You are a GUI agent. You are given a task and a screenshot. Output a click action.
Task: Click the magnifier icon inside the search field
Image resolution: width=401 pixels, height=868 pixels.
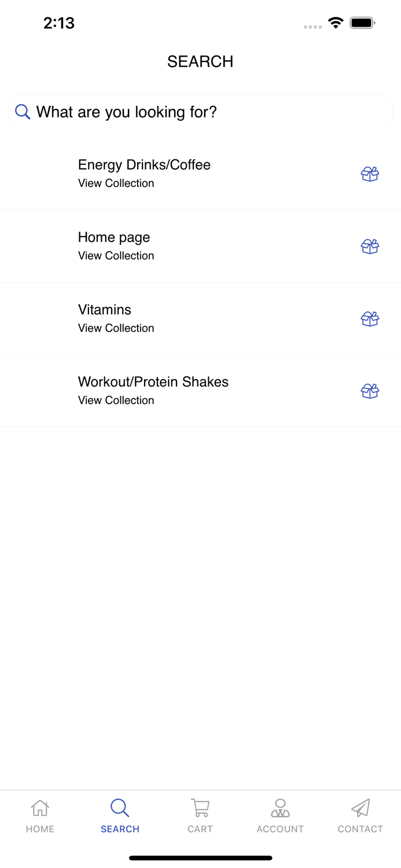(22, 111)
